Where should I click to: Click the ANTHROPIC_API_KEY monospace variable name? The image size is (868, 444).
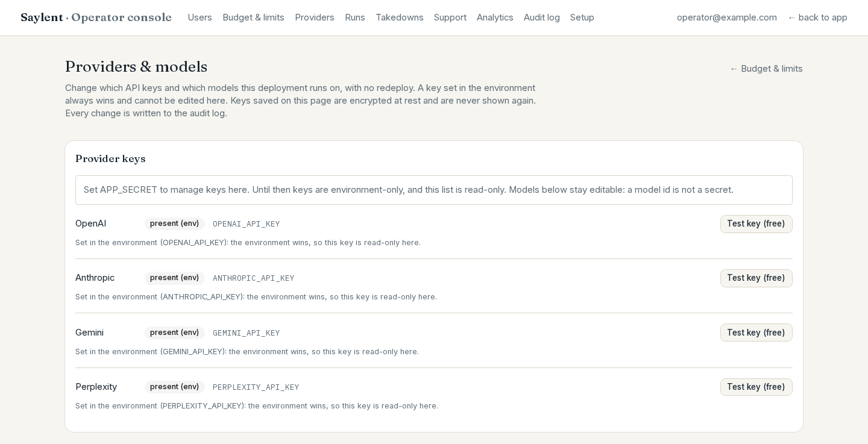[254, 278]
